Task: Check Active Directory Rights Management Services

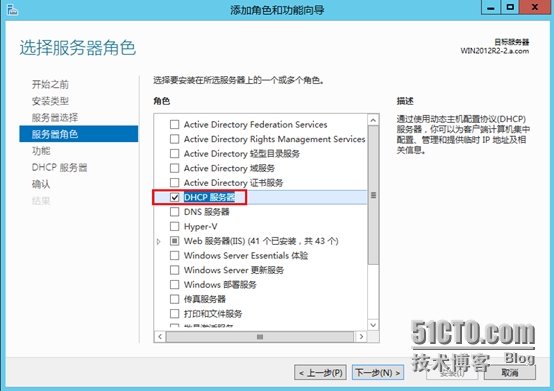Action: coord(175,139)
